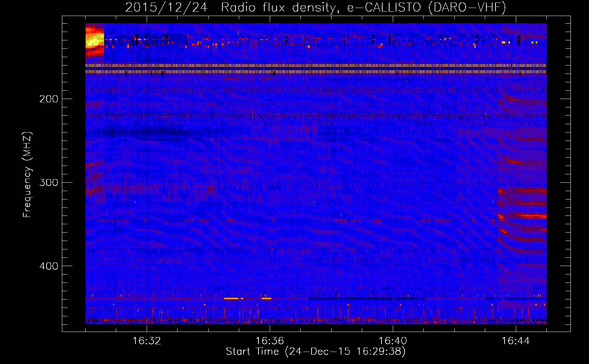Viewport: 589px width, 364px height.
Task: Click the '400' frequency tick label
Action: point(49,266)
